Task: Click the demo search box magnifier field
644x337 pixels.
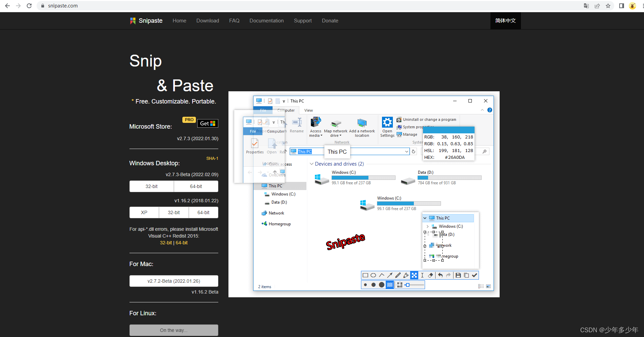Action: [x=484, y=152]
